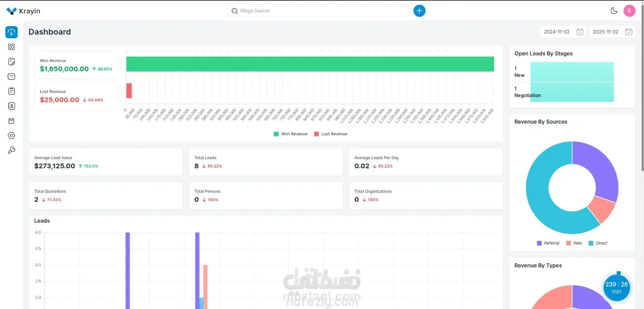Open the Settings sidebar icon
Image resolution: width=644 pixels, height=309 pixels.
[11, 136]
